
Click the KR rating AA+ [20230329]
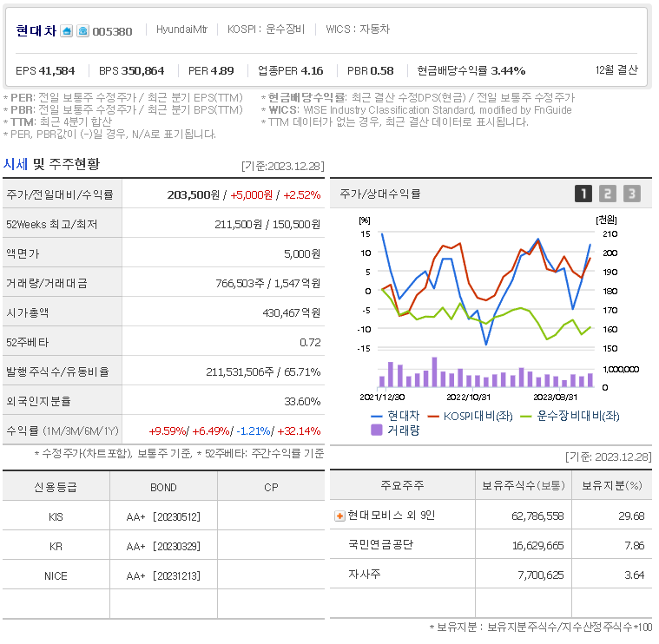coord(163,546)
